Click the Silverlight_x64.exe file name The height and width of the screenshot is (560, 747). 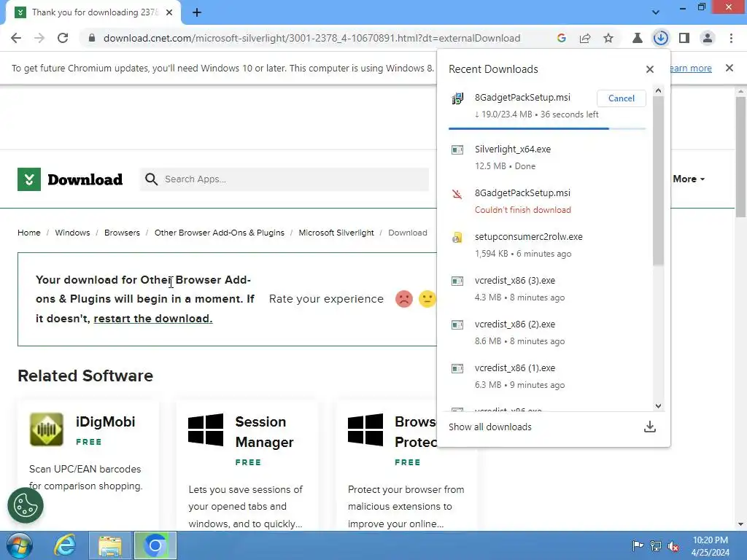tap(513, 149)
